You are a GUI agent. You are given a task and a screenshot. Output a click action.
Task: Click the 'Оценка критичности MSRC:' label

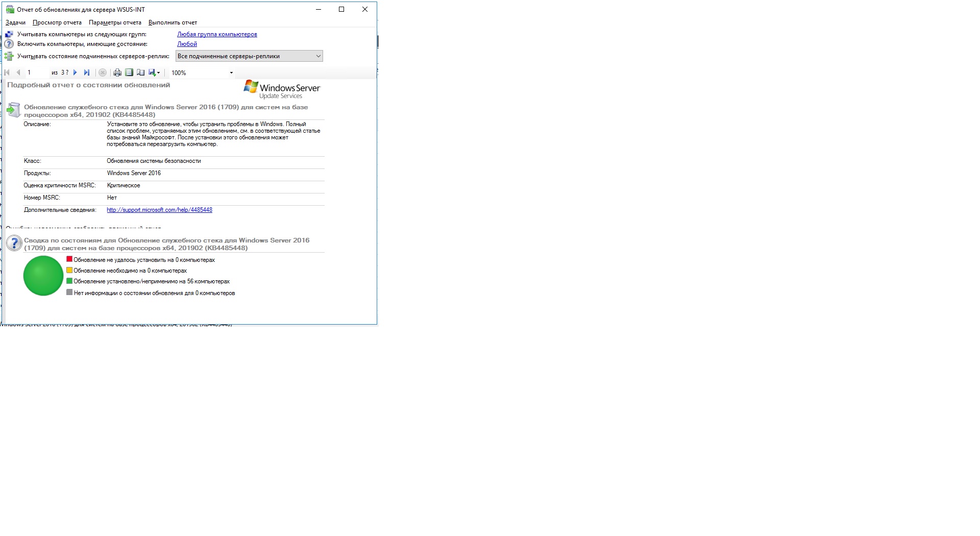click(x=60, y=185)
